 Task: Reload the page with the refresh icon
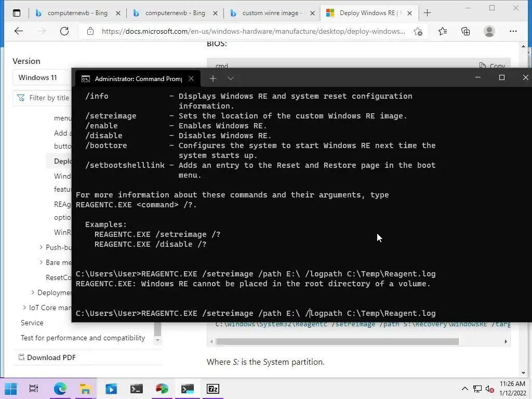(x=64, y=31)
